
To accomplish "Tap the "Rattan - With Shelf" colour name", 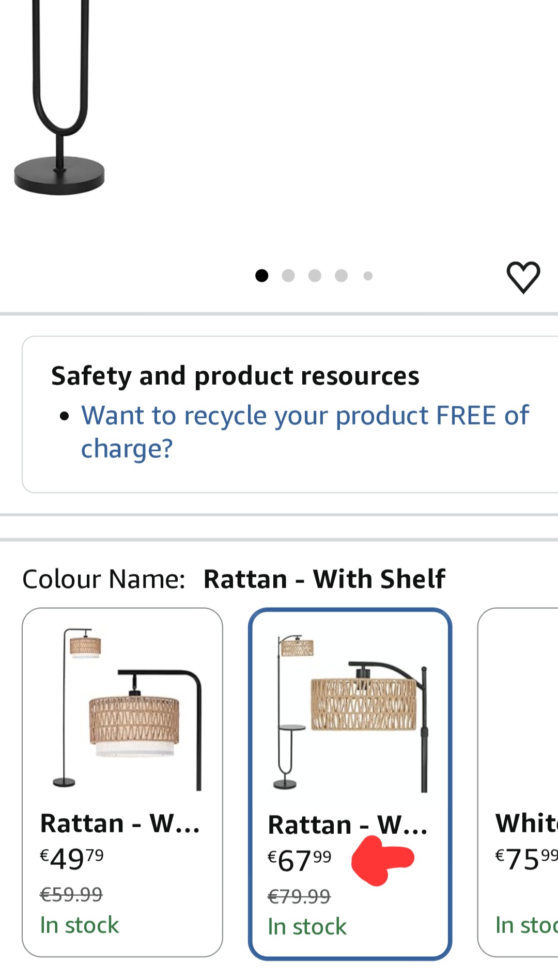I will click(324, 579).
